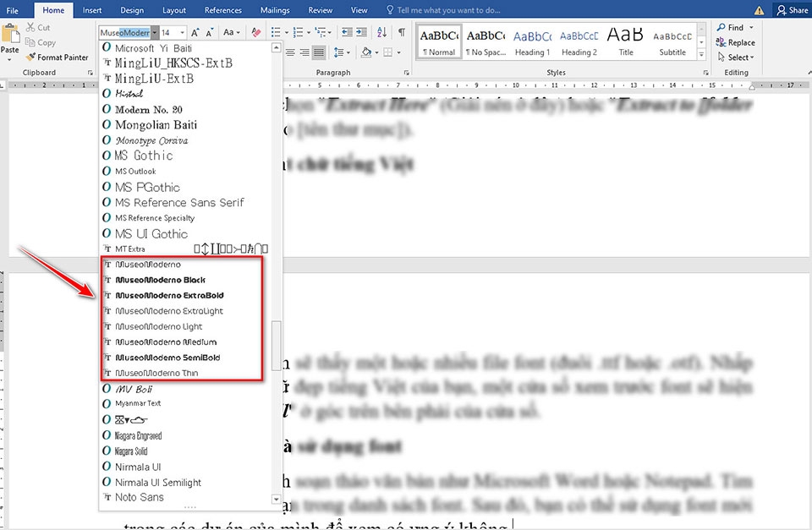Switch to the References tab

[x=223, y=10]
